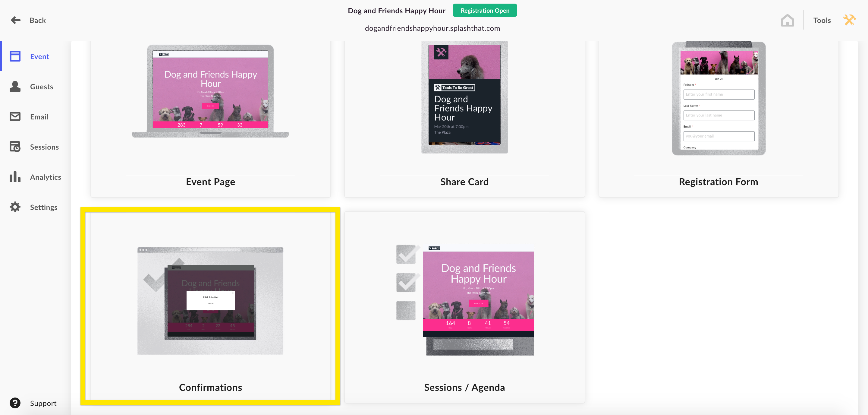
Task: Click the crossed hammer wrench Tools icon
Action: click(850, 20)
